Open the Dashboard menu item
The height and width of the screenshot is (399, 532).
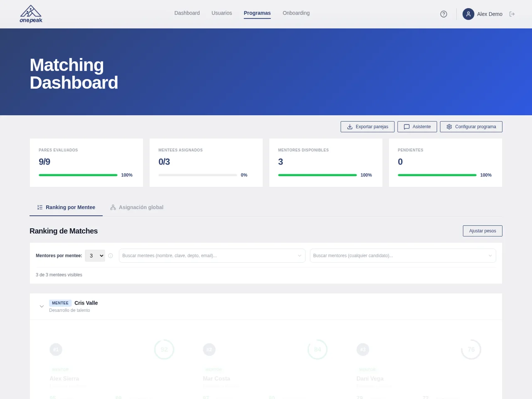(x=187, y=13)
